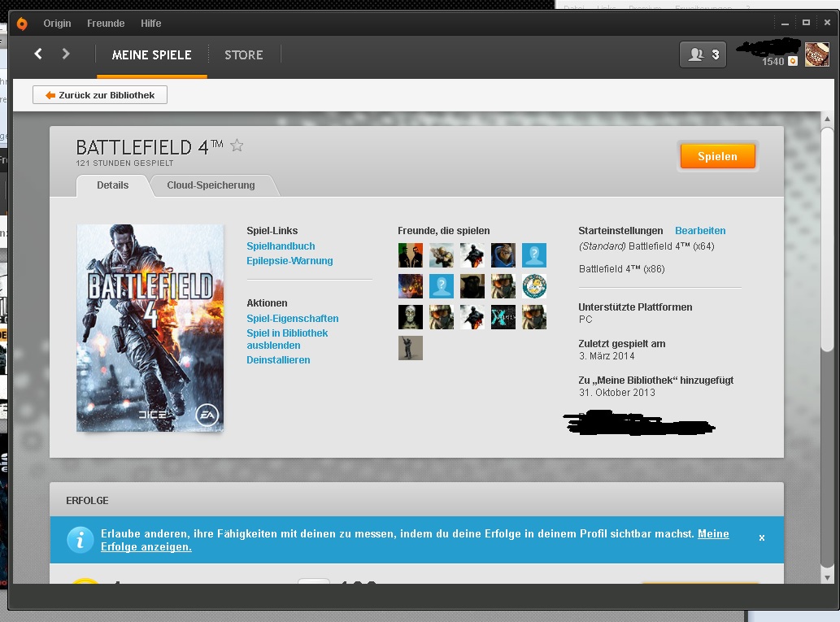Open the fiery orange friend avatar in second row

click(411, 286)
